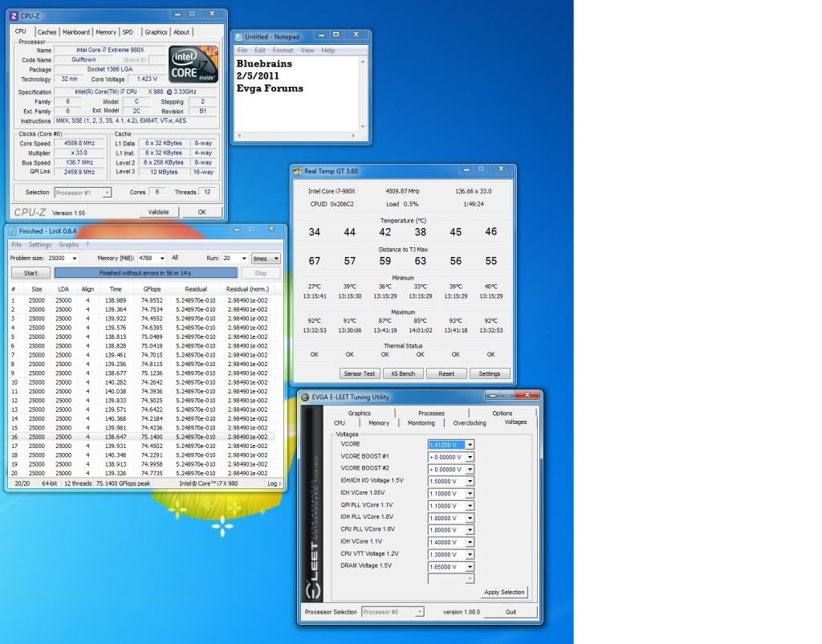Click the Real Temp GT title icon
The width and height of the screenshot is (822, 644).
point(298,171)
